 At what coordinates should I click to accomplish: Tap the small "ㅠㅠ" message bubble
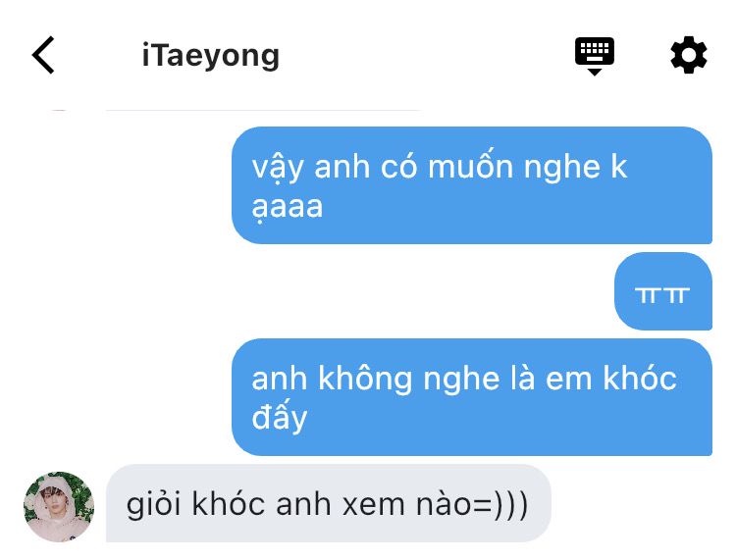662,291
